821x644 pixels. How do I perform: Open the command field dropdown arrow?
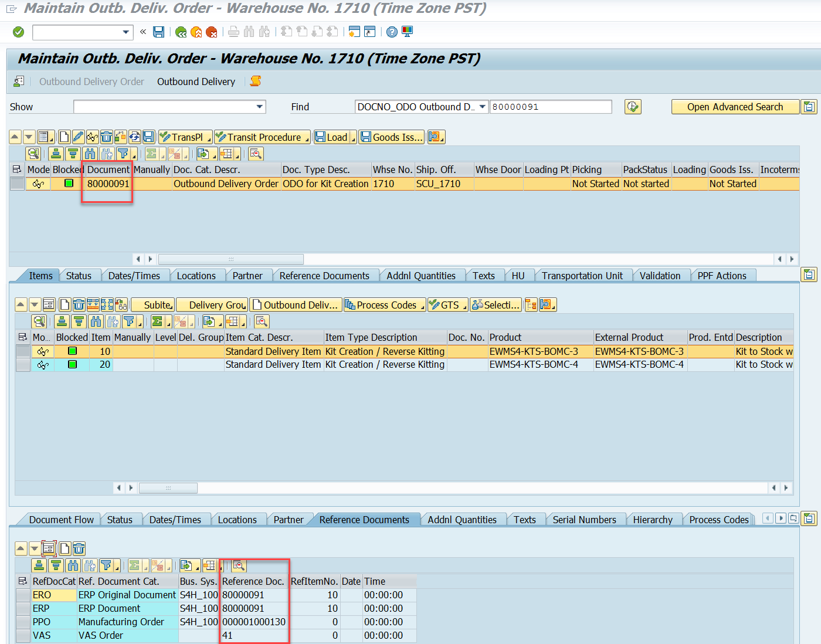[x=126, y=32]
